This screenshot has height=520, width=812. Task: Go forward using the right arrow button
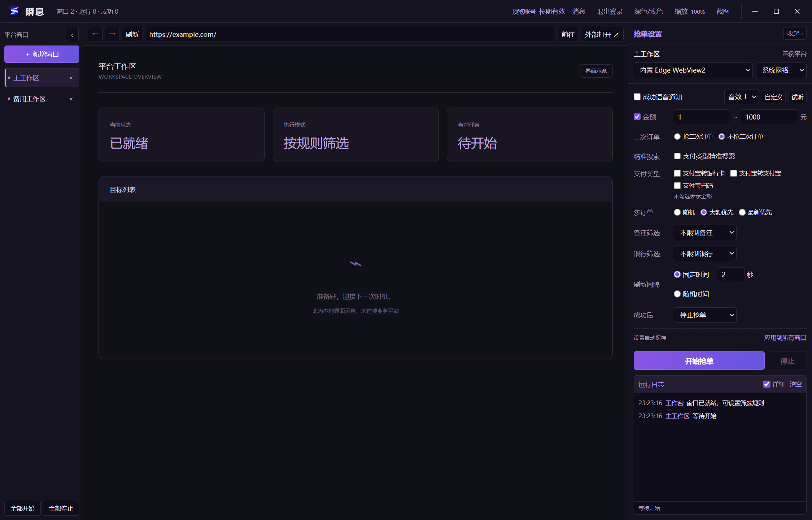(x=112, y=34)
